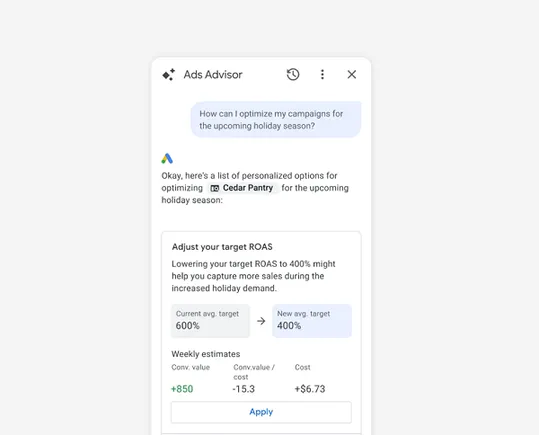Click the Google Ads logo icon
539x435 pixels.
[167, 159]
